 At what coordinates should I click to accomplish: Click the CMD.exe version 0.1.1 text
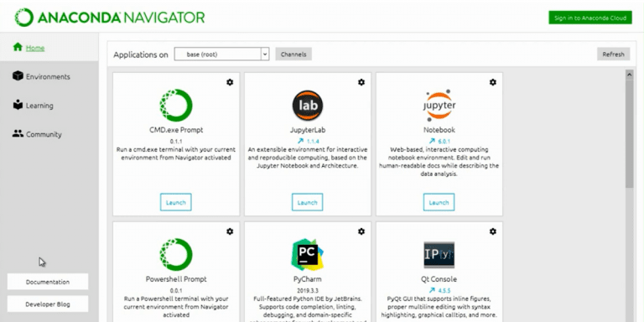point(176,141)
